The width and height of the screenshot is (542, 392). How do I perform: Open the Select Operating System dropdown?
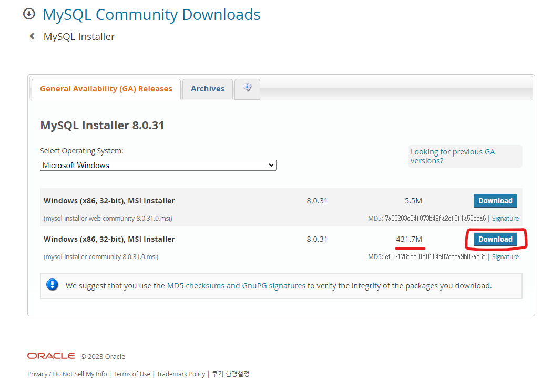[x=158, y=166]
